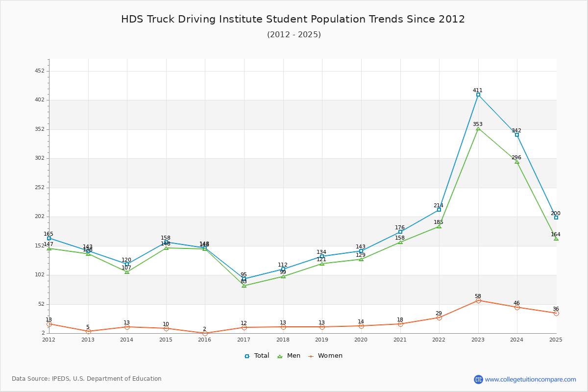Click the 2023 Women data point labeled 58
The height and width of the screenshot is (392, 588).
478,300
